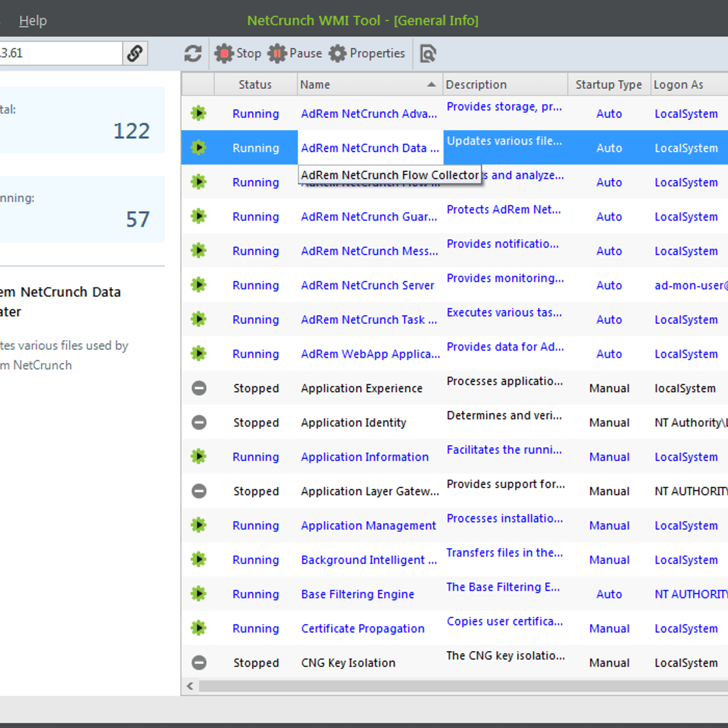The width and height of the screenshot is (728, 728).
Task: Select the AdRem WebApp Applica... service name
Action: pos(370,354)
